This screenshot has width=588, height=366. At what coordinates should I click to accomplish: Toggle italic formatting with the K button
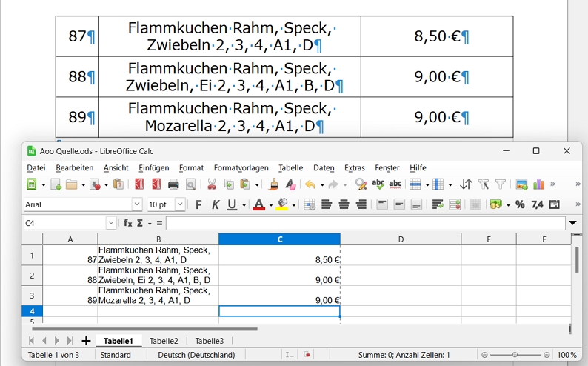pyautogui.click(x=216, y=204)
